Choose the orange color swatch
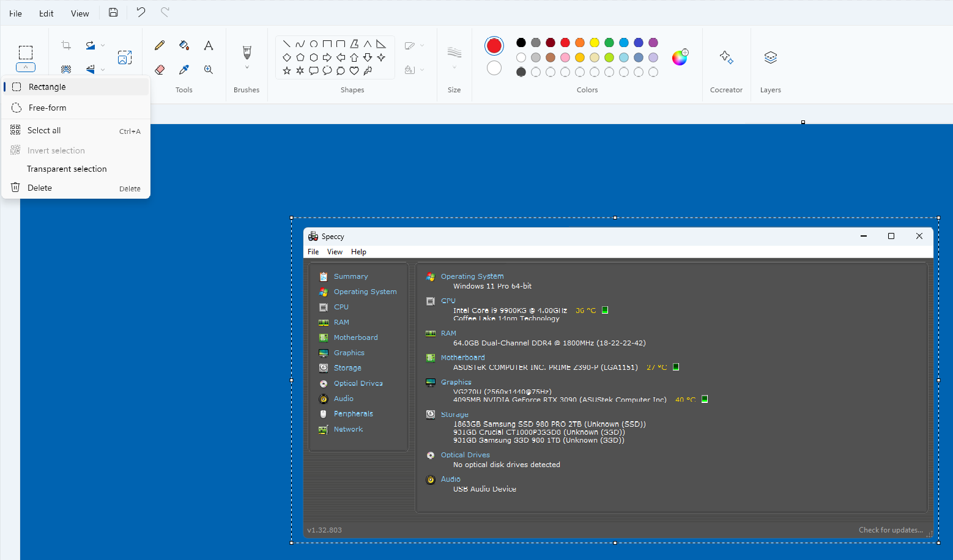Image resolution: width=953 pixels, height=560 pixels. (x=580, y=42)
